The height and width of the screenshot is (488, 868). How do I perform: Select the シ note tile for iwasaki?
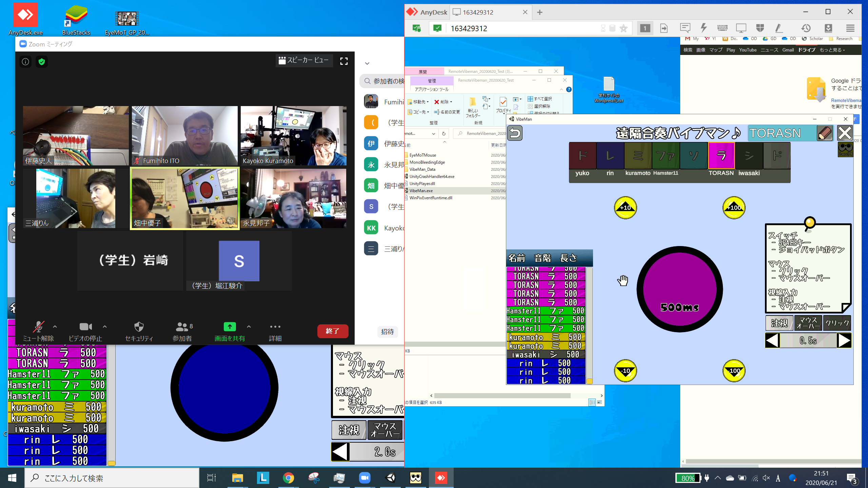coord(749,156)
